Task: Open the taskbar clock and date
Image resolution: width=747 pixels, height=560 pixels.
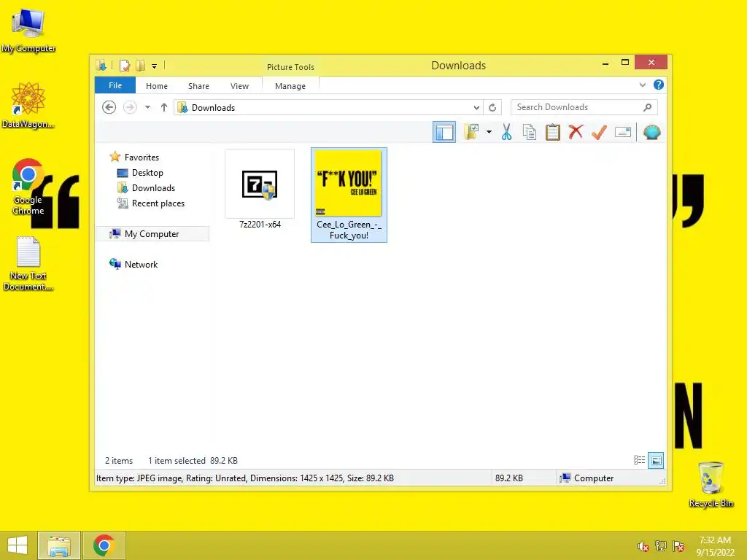Action: [x=715, y=545]
